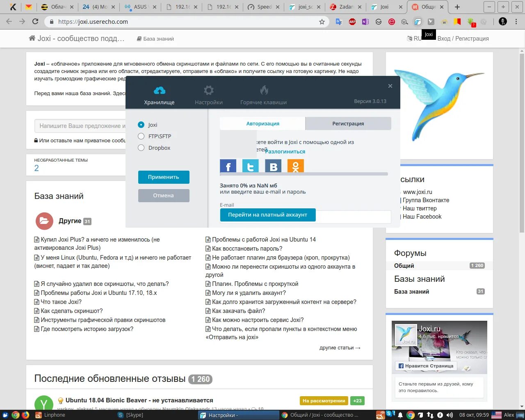Click the OneNote clipper extension icon
This screenshot has height=420, width=525.
[365, 22]
